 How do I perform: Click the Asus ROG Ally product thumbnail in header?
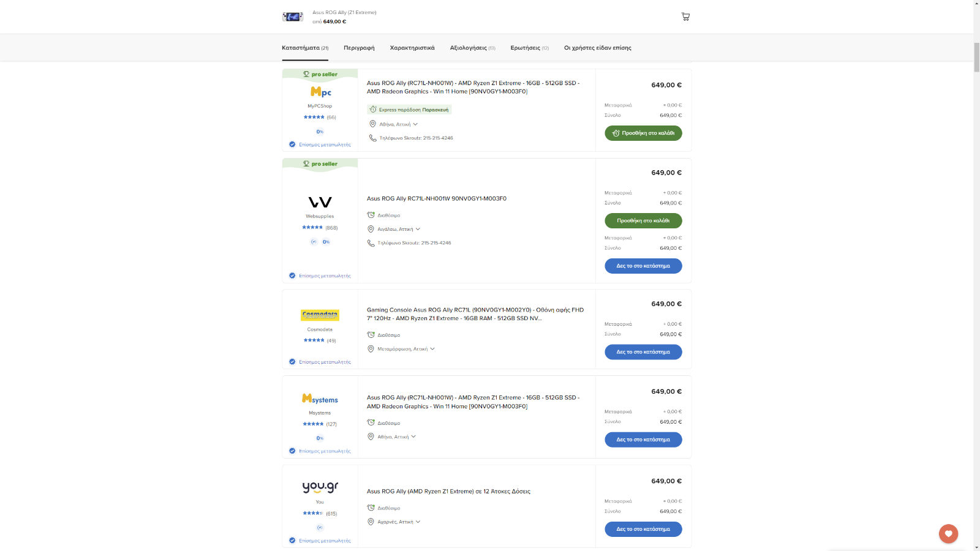point(293,17)
